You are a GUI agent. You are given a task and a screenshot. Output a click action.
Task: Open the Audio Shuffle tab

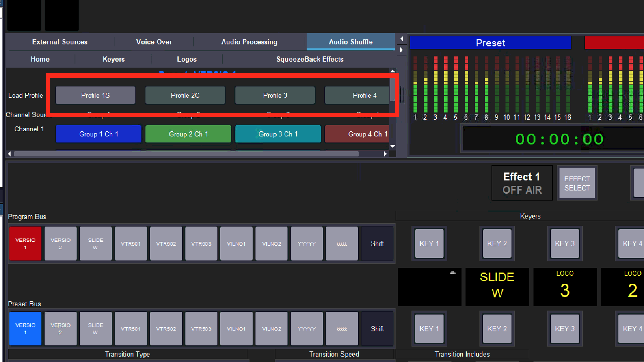350,42
